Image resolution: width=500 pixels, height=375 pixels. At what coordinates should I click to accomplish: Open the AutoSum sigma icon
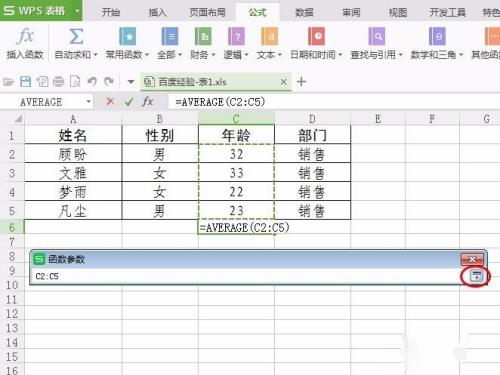point(76,36)
